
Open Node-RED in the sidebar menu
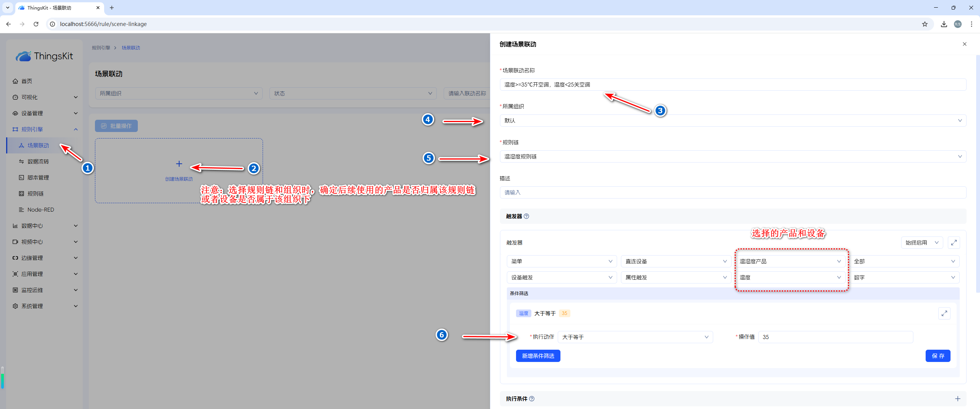pos(41,210)
